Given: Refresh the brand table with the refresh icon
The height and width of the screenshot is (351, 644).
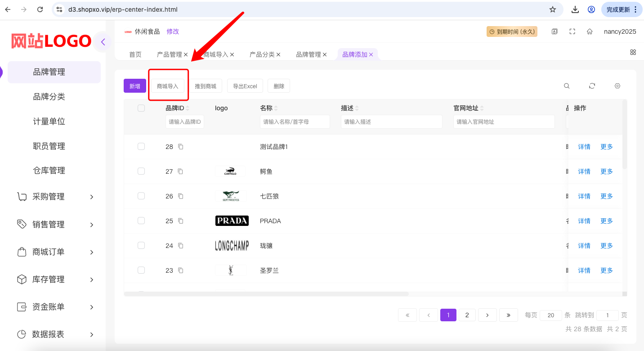Looking at the screenshot, I should tap(592, 86).
